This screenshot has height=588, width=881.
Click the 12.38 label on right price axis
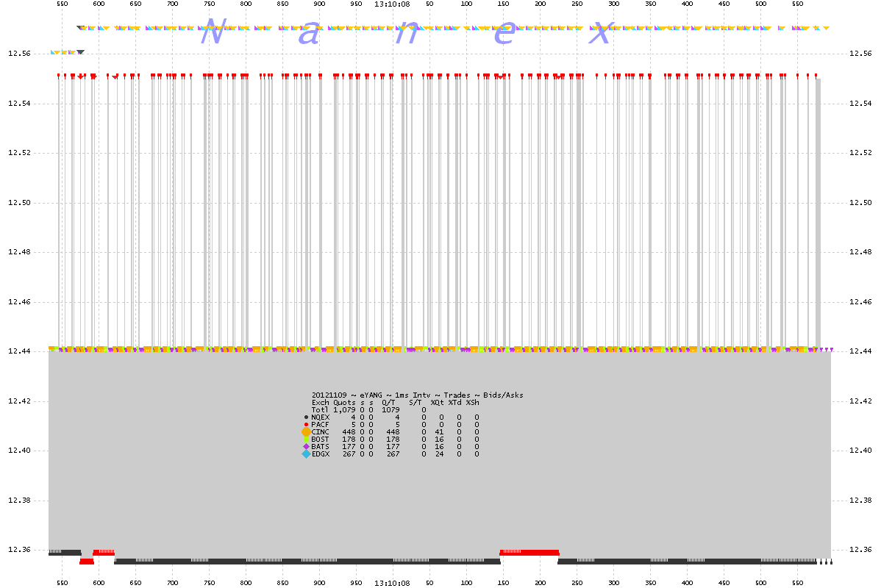(x=860, y=501)
